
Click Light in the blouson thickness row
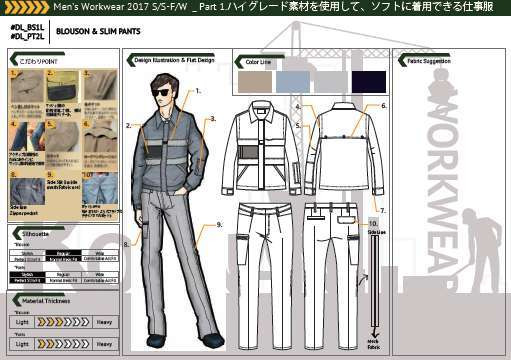(22, 322)
